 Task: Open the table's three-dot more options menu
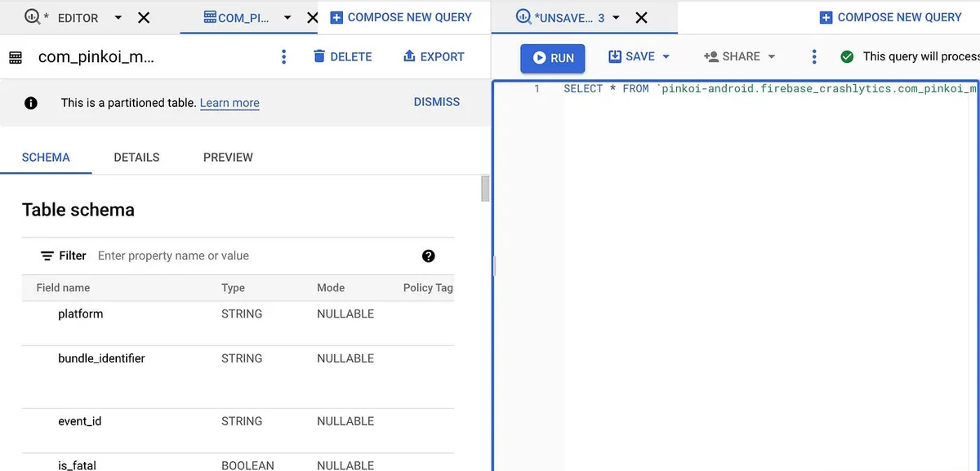point(283,56)
